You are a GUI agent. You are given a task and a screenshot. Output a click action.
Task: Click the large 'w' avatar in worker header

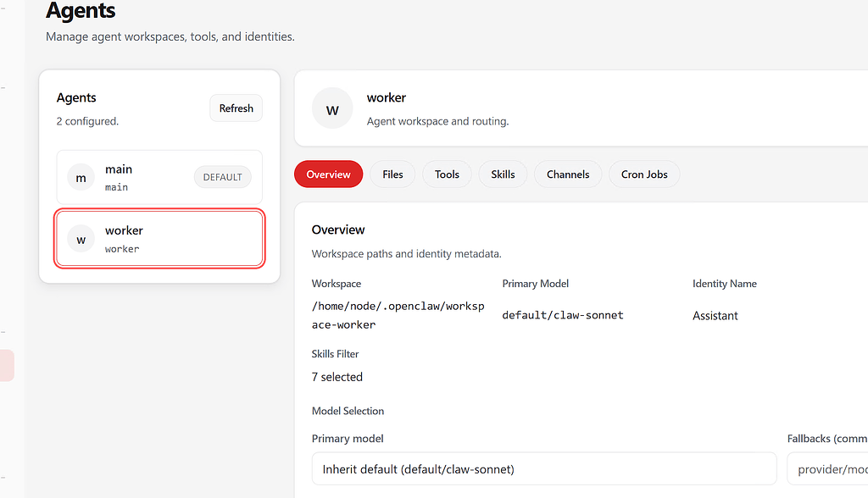click(x=332, y=108)
